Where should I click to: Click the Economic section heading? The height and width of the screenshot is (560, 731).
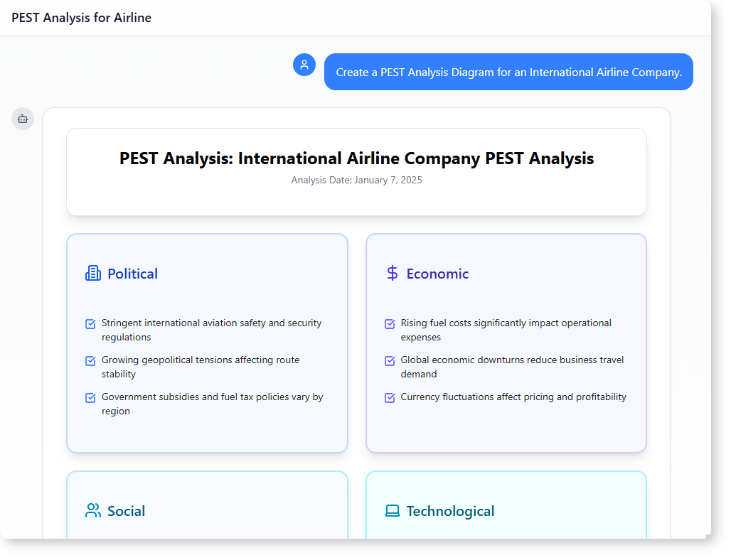[437, 274]
